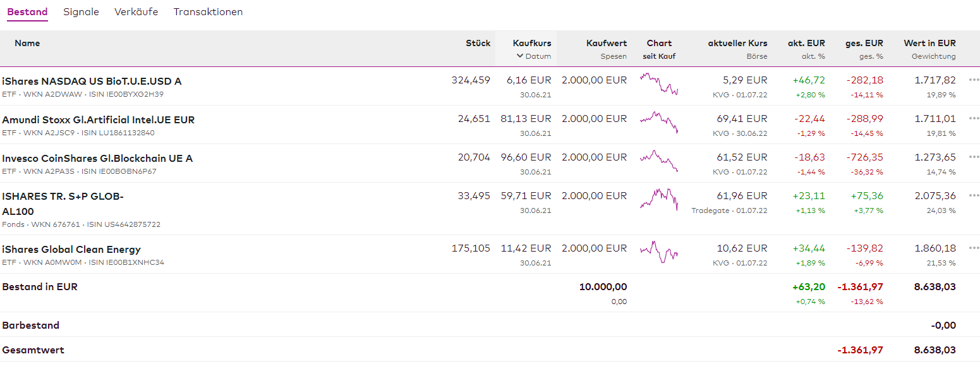Open more options for iShares NASDAQ BioTech row

[973, 80]
